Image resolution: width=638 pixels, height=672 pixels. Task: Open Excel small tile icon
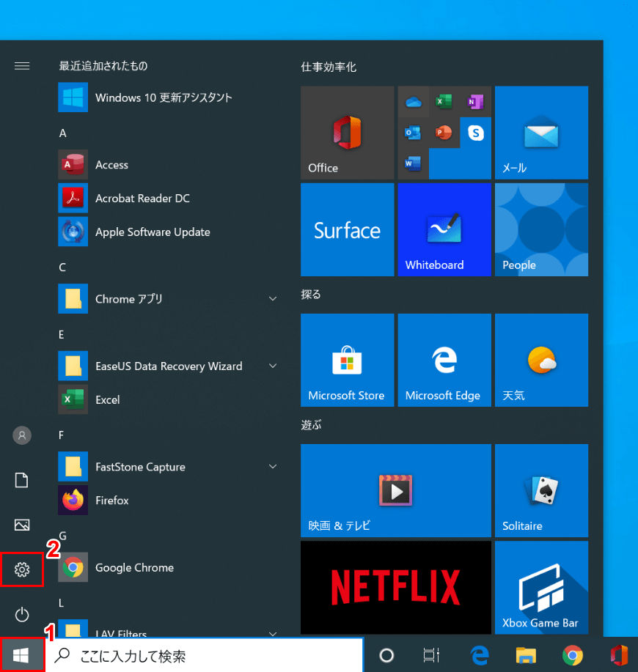pyautogui.click(x=444, y=102)
